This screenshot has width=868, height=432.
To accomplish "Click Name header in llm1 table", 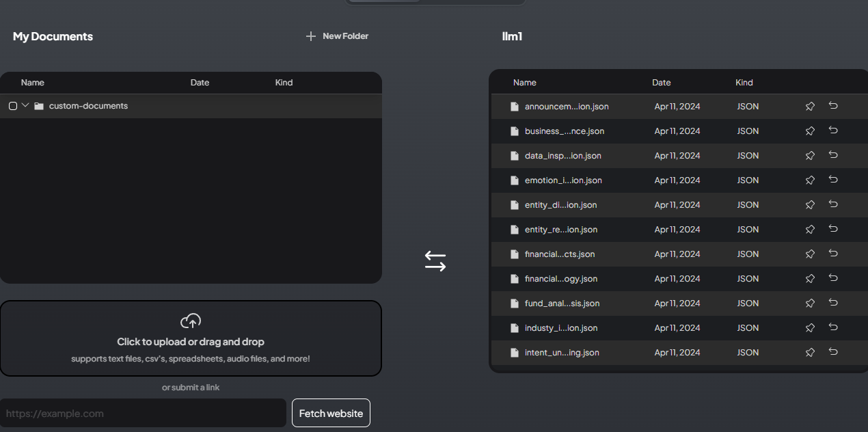I will coord(525,83).
